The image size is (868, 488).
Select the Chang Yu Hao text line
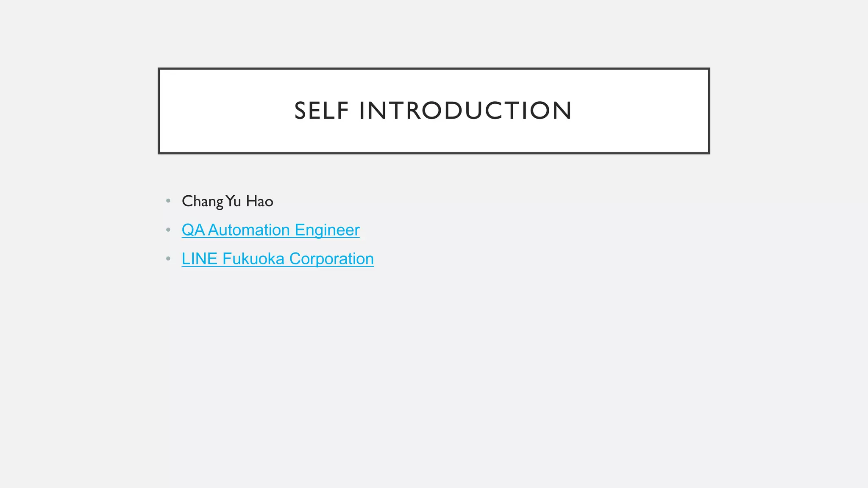click(228, 201)
